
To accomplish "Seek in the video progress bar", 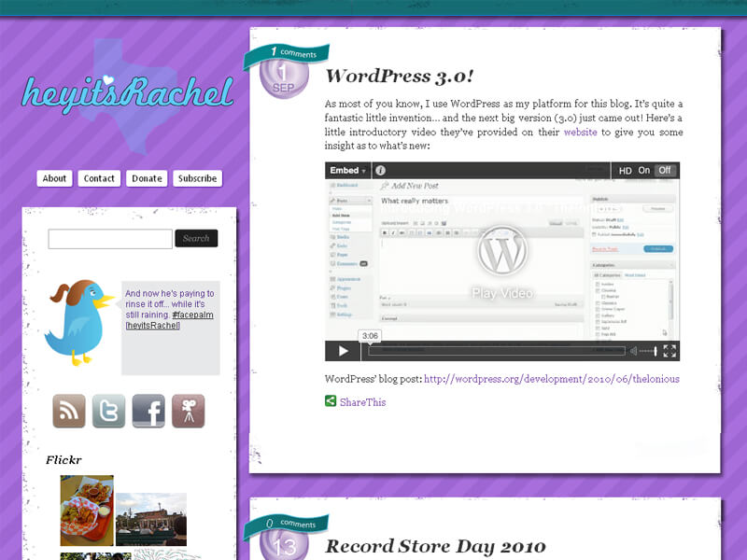I will (x=496, y=351).
